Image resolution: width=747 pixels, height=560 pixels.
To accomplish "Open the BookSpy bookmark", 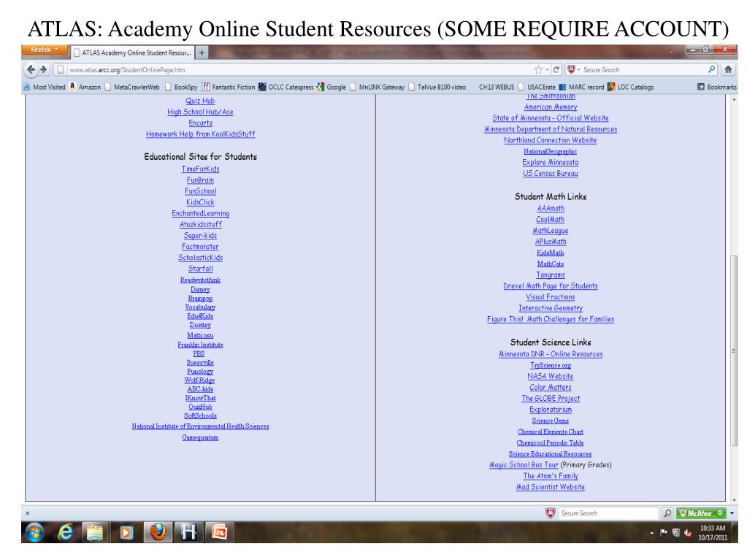I will pyautogui.click(x=181, y=87).
